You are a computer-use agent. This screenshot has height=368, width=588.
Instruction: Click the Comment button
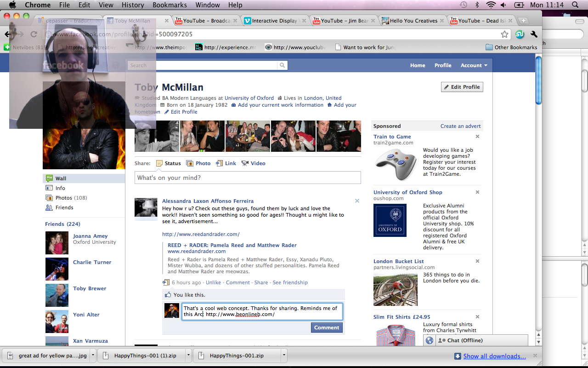[x=327, y=328]
